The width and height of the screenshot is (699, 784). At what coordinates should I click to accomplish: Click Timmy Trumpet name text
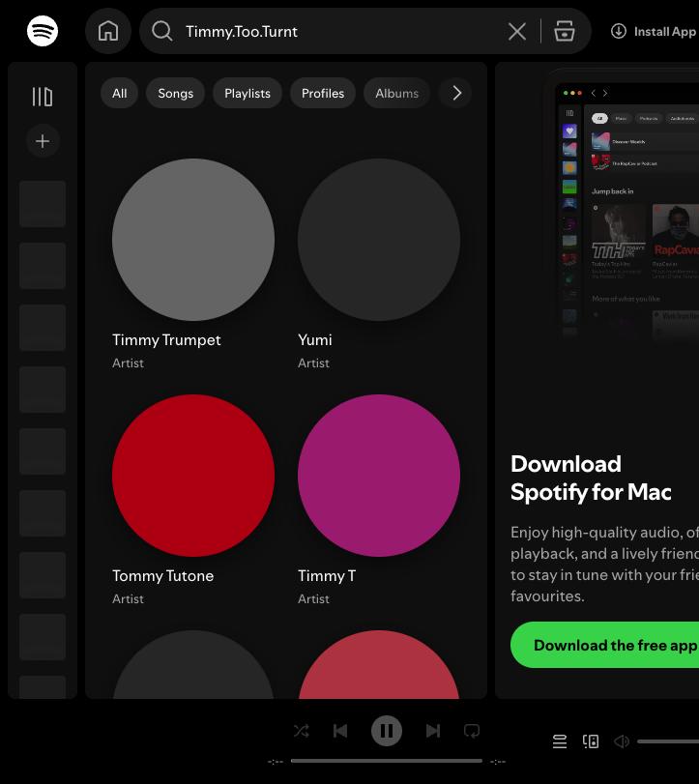[166, 340]
